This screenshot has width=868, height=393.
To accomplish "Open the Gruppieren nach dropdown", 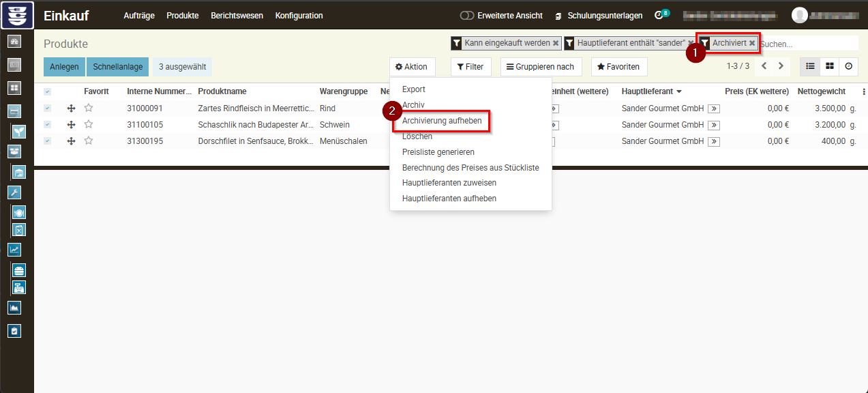I will click(541, 67).
